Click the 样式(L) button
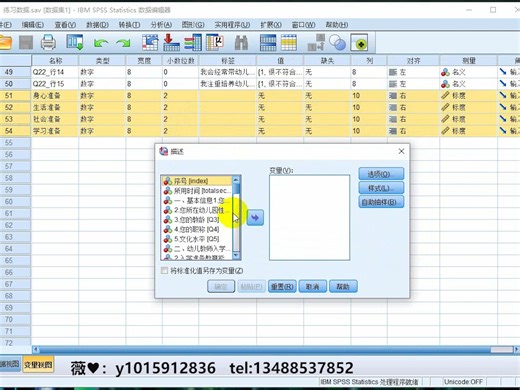This screenshot has height=390, width=520. pos(381,188)
